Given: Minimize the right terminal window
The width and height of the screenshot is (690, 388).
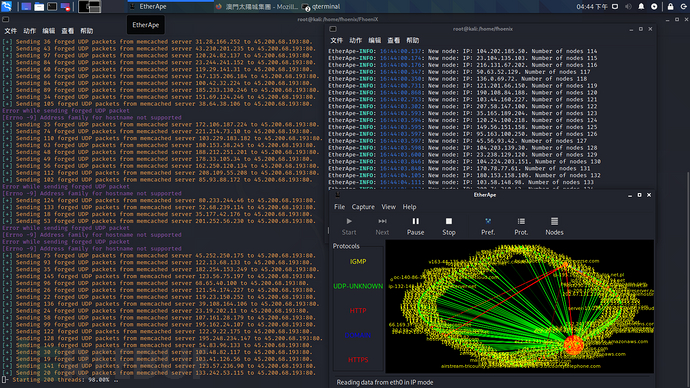Looking at the screenshot, I should click(631, 29).
